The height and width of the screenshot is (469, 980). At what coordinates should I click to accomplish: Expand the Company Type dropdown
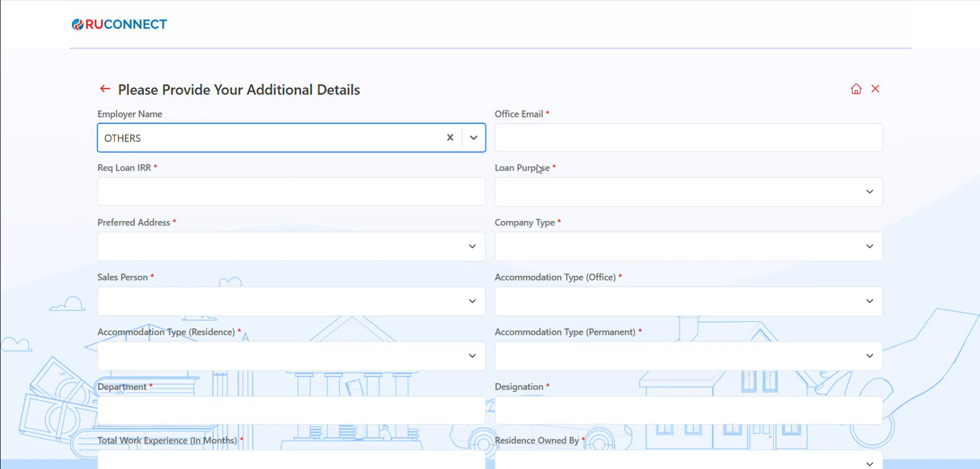pos(688,246)
